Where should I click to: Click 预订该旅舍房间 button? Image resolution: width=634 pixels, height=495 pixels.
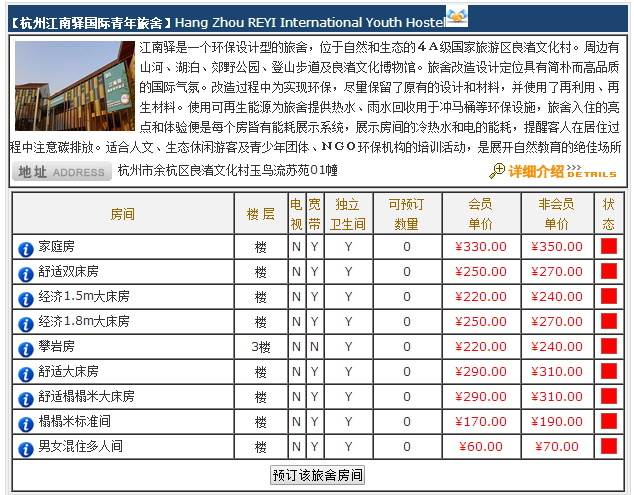click(317, 475)
